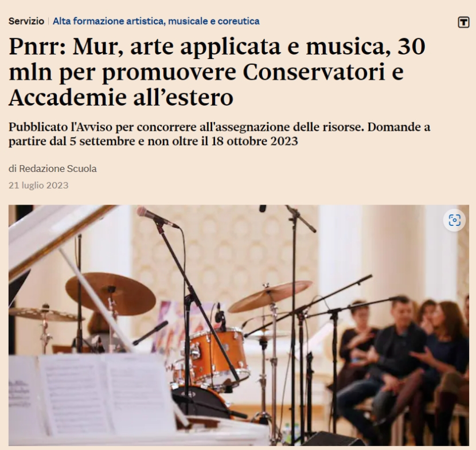The height and width of the screenshot is (450, 476).
Task: Click '18 ottobre 2023' in the subtitle
Action: point(255,142)
